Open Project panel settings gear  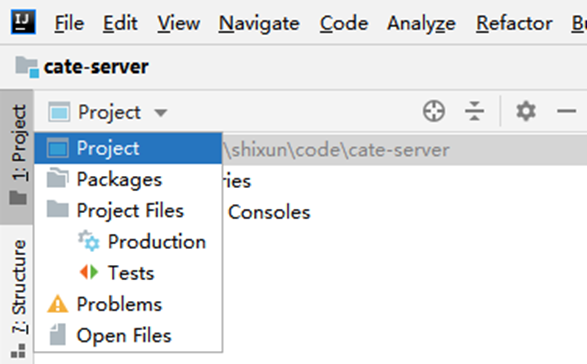pos(526,111)
